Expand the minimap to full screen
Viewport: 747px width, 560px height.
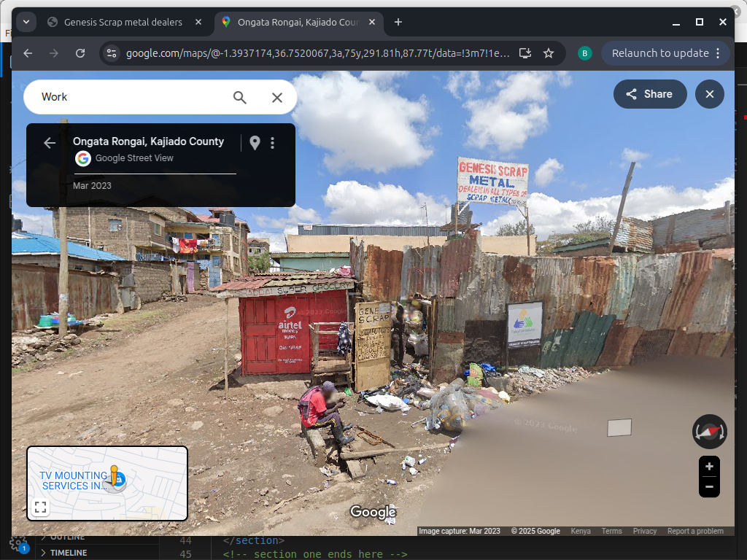(41, 507)
